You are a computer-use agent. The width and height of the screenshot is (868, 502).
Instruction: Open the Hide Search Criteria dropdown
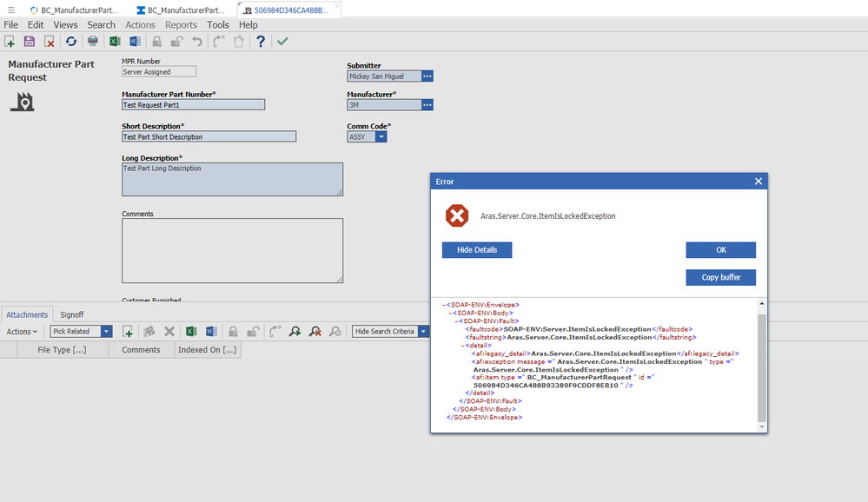[424, 332]
